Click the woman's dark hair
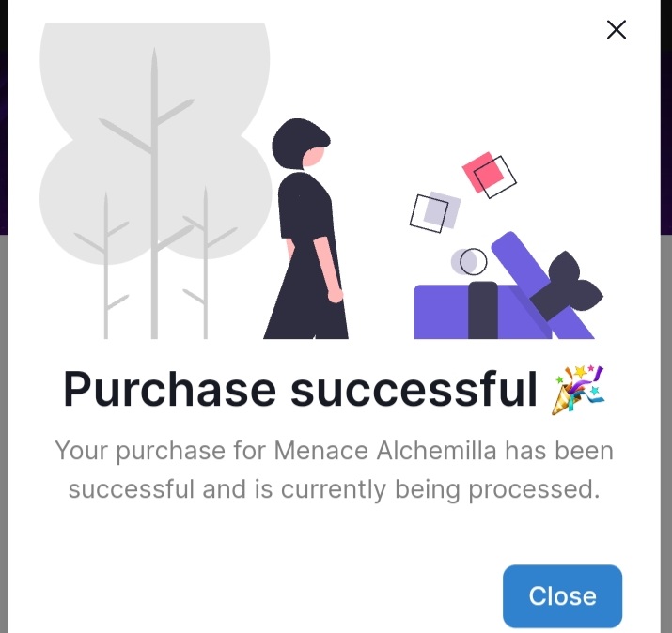Viewport: 672px width, 633px height. (299, 144)
